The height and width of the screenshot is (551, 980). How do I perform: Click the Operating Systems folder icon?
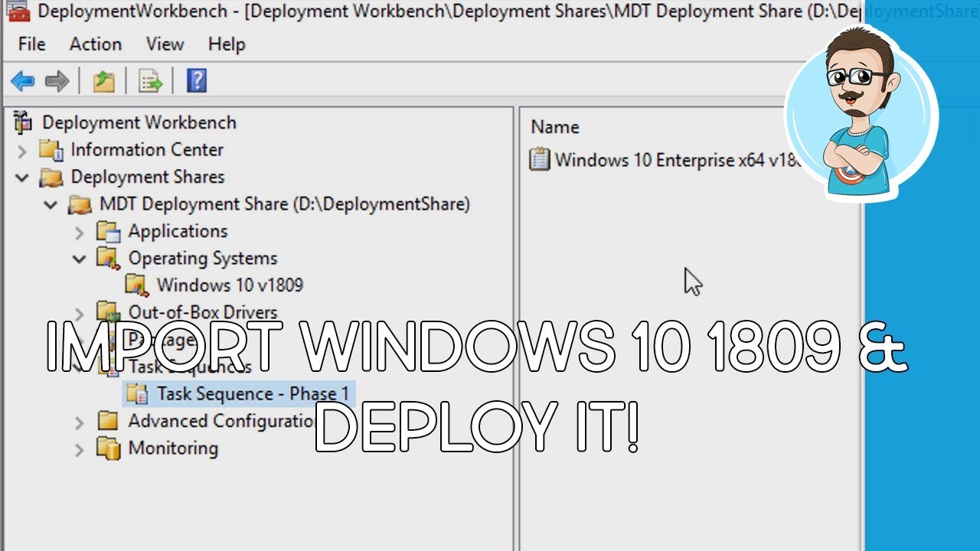coord(108,259)
